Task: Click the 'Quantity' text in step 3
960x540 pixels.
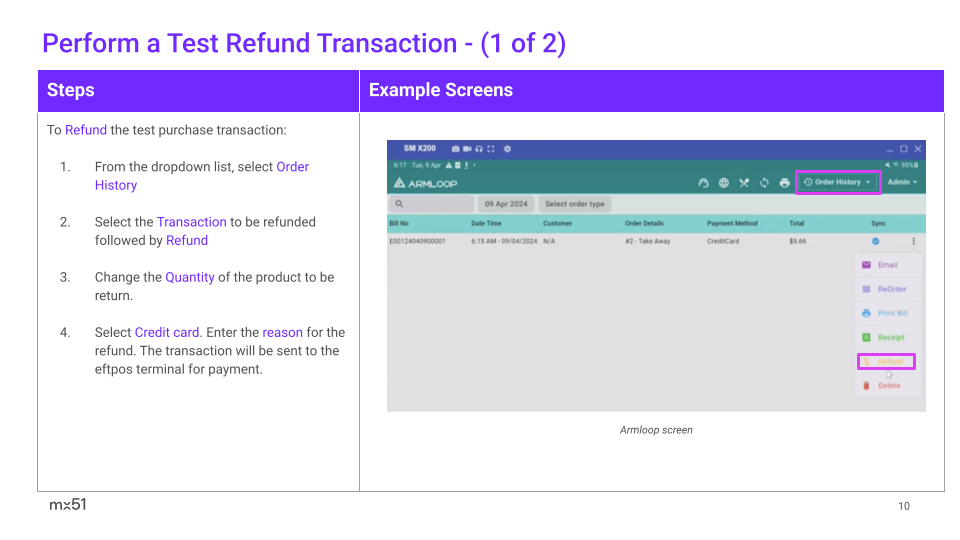Action: coord(190,277)
